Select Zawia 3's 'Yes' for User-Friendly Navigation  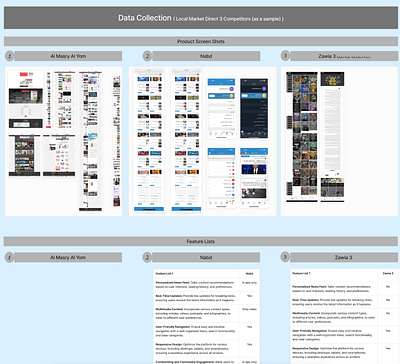pyautogui.click(x=388, y=331)
